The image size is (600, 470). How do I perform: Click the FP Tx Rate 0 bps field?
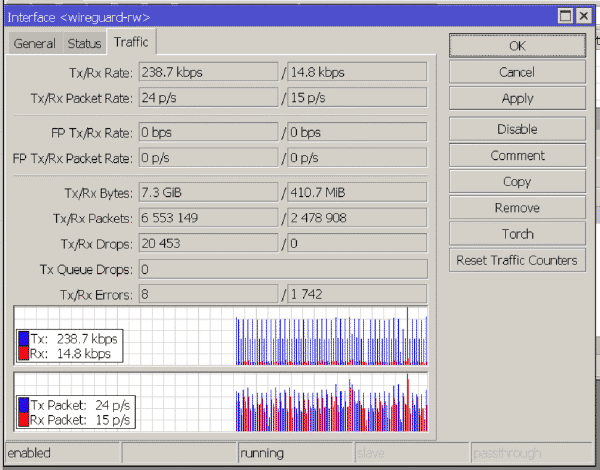(209, 132)
